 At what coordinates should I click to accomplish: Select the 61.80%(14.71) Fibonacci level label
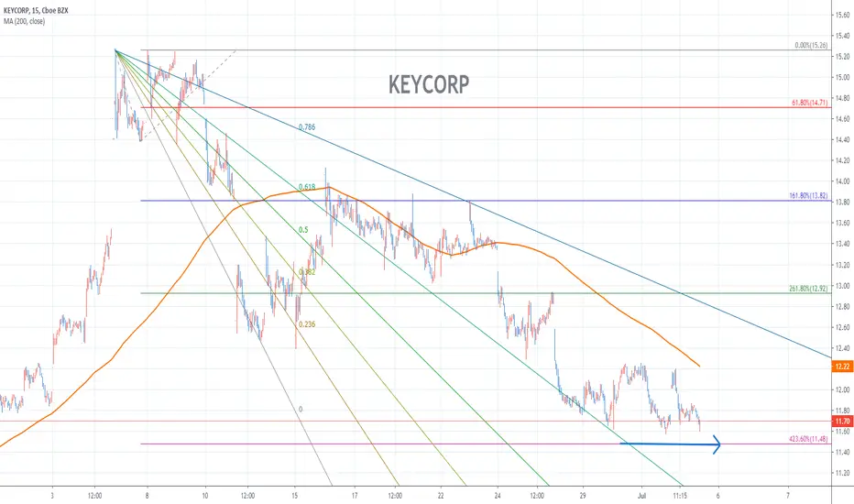(809, 103)
